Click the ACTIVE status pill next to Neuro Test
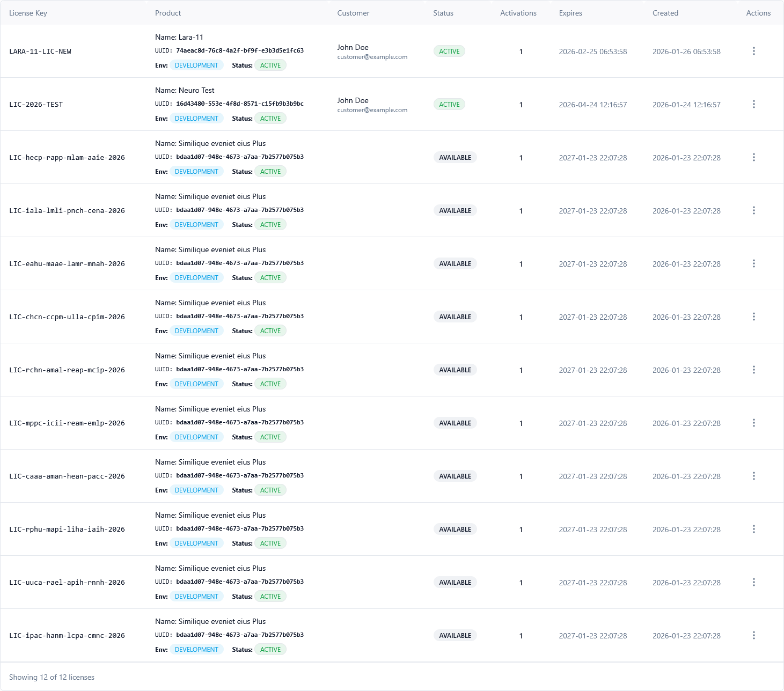 270,118
